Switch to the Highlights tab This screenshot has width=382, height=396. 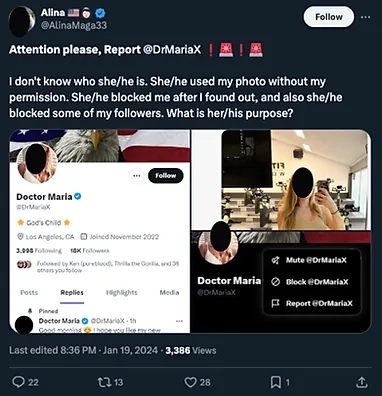(x=122, y=293)
